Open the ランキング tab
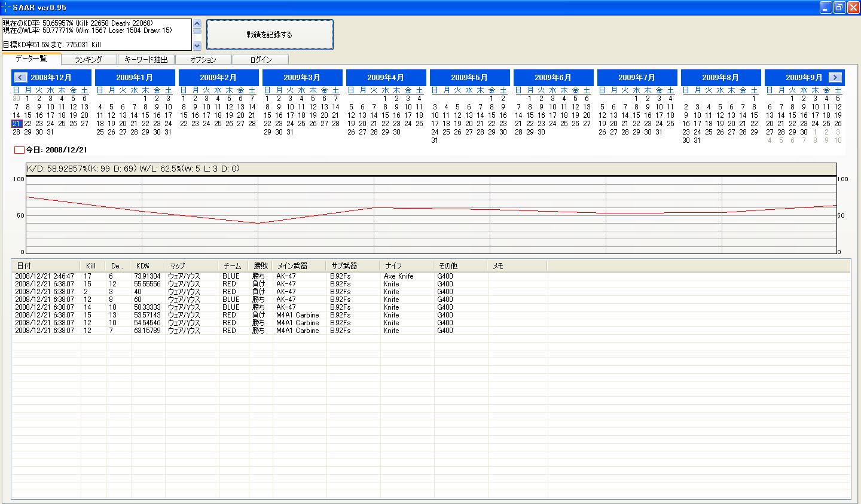The height and width of the screenshot is (504, 861). tap(88, 59)
